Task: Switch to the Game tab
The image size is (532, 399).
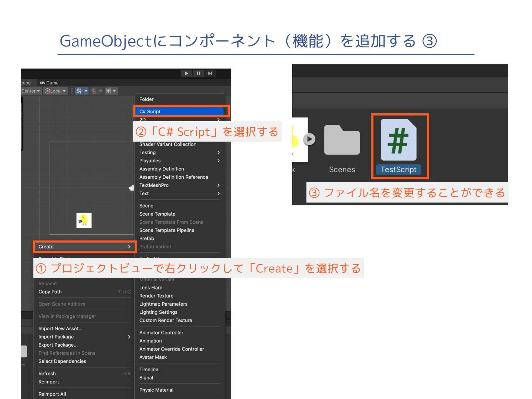Action: pyautogui.click(x=49, y=83)
